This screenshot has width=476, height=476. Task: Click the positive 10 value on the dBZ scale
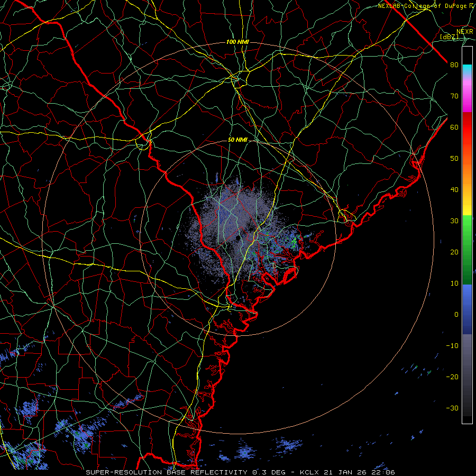pos(454,283)
